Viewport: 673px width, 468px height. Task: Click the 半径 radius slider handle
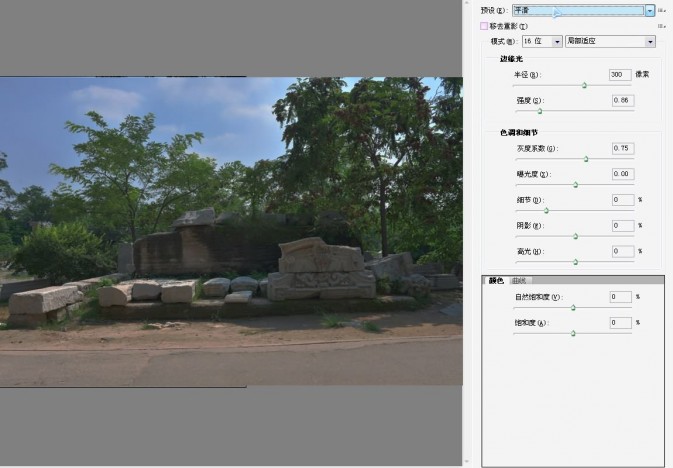click(584, 85)
